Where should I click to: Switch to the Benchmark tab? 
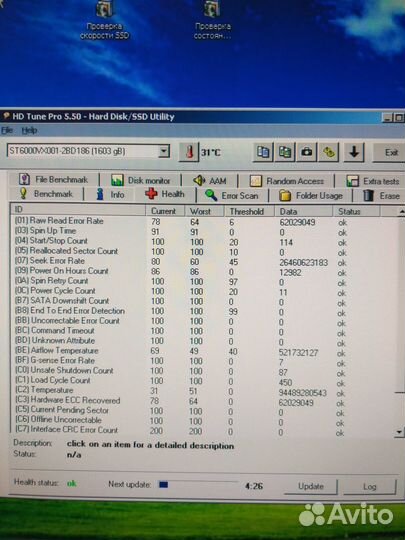46,194
